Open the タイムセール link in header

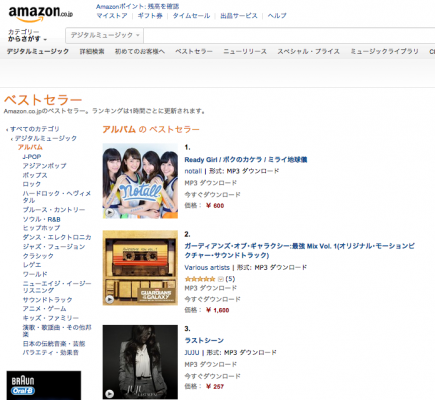tap(191, 16)
